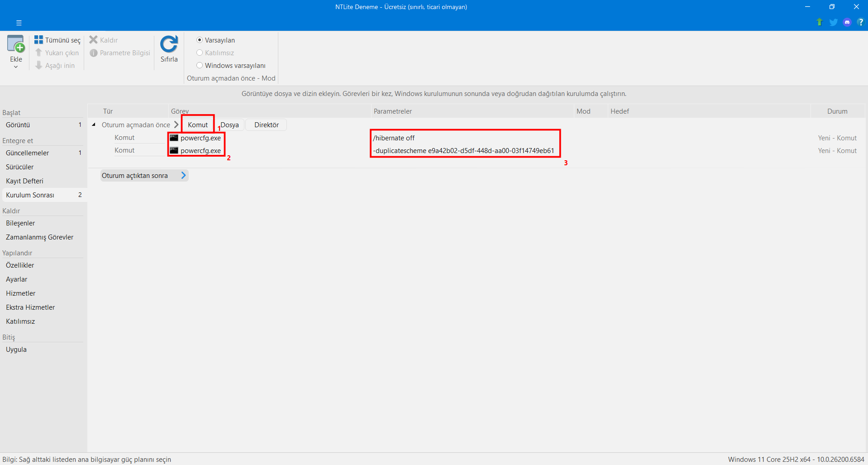
Task: Open the Discord icon link
Action: coord(847,22)
